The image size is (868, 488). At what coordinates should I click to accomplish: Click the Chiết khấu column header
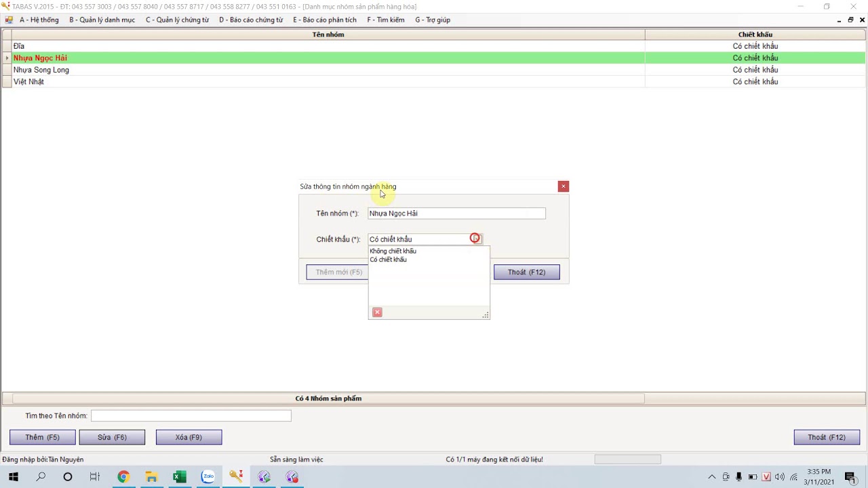[x=755, y=35]
